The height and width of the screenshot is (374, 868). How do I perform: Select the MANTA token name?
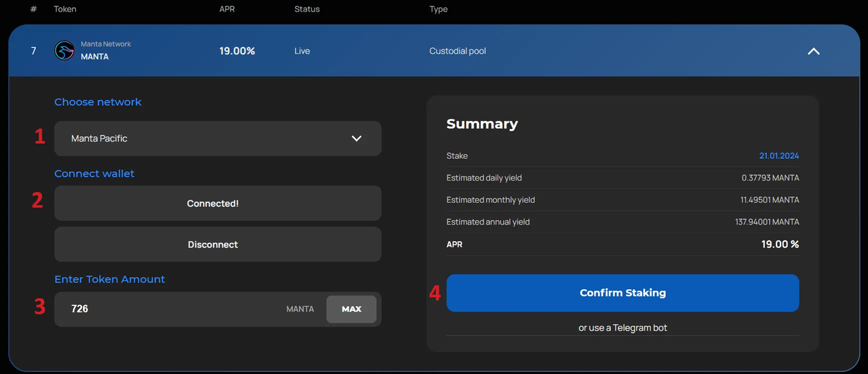tap(95, 57)
